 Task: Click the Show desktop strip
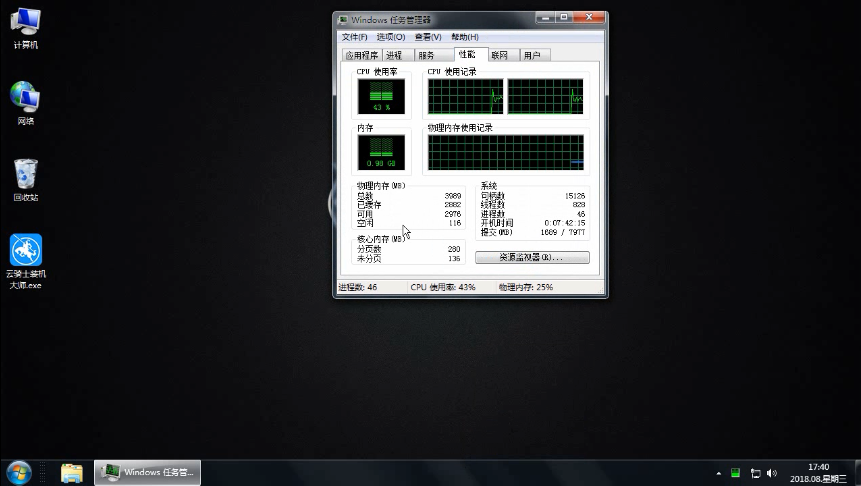(857, 473)
